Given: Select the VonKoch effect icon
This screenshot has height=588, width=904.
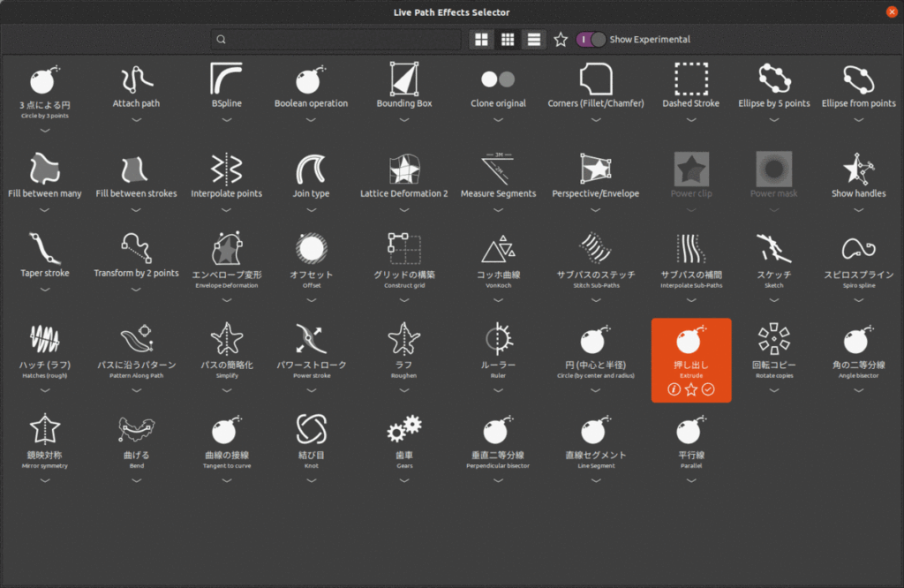Looking at the screenshot, I should 498,248.
